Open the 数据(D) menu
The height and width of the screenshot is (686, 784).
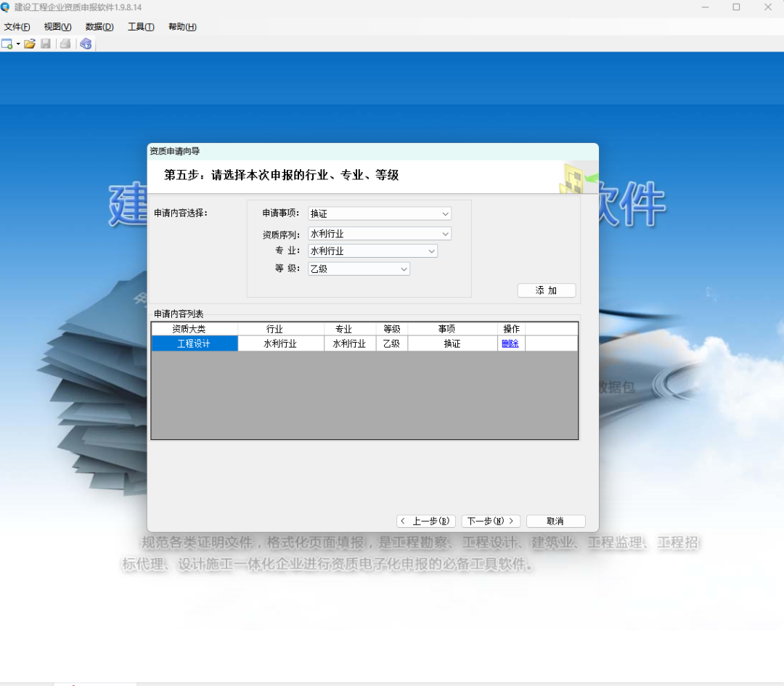(x=99, y=27)
